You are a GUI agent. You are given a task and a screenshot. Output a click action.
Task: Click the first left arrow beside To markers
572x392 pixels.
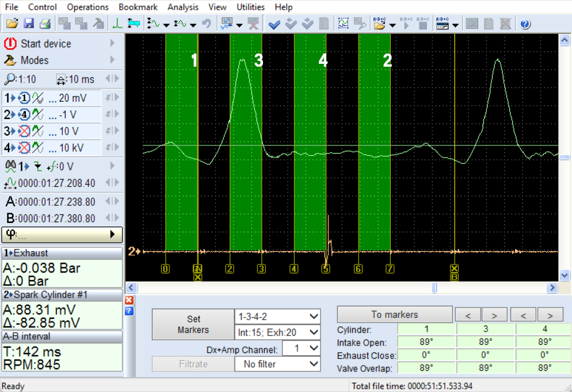pyautogui.click(x=468, y=316)
